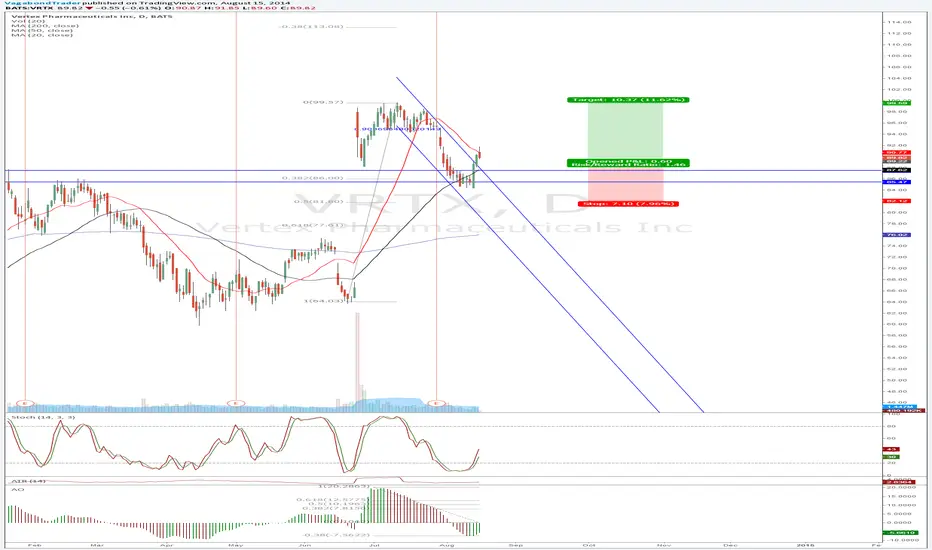
Task: Select the AO indicator label
Action: 17,489
